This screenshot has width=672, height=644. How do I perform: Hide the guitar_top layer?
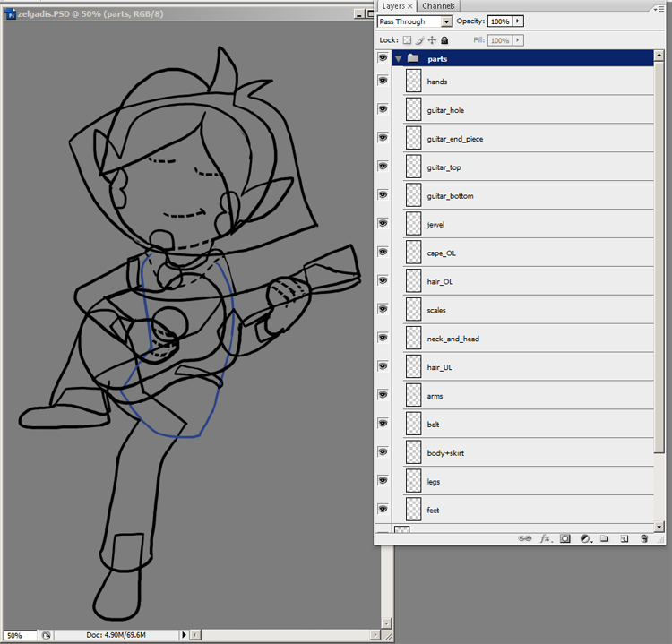(383, 166)
